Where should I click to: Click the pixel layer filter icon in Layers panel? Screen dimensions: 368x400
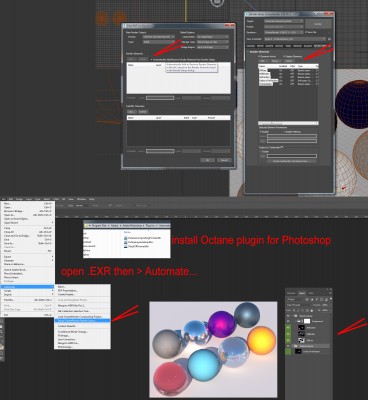coord(307,300)
